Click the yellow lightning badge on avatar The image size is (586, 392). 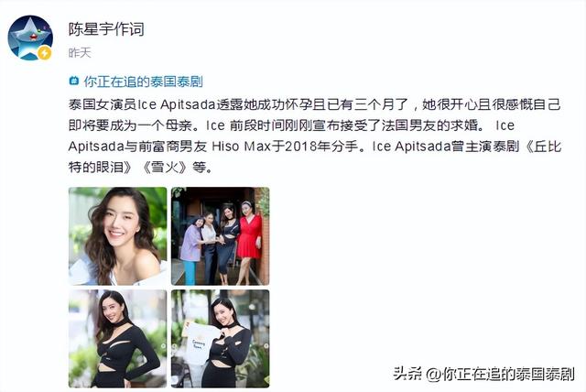[45, 53]
